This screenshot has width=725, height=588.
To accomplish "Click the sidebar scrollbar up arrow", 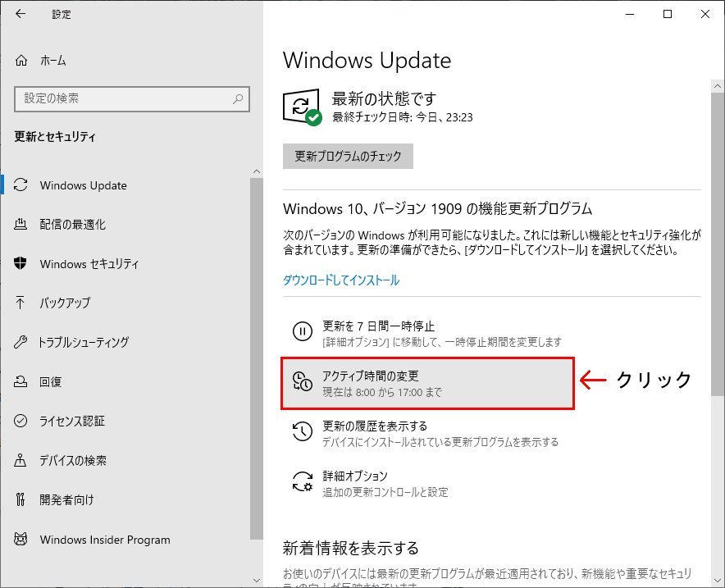I will click(257, 171).
